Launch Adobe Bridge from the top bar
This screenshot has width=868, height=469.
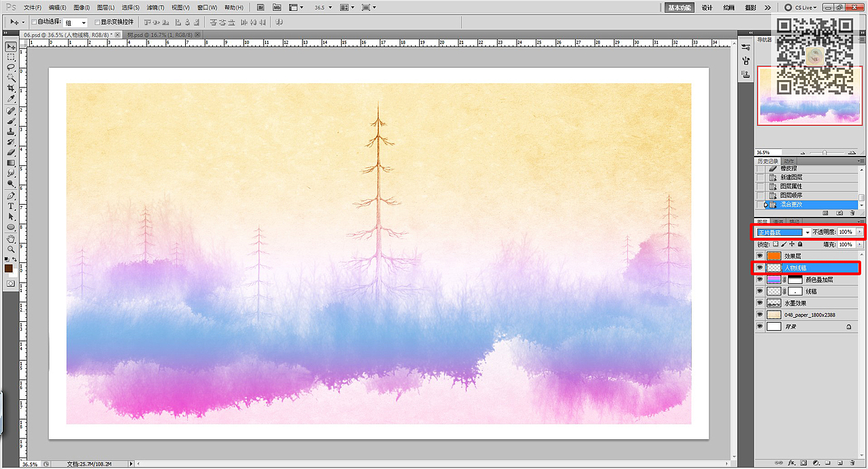click(x=260, y=7)
